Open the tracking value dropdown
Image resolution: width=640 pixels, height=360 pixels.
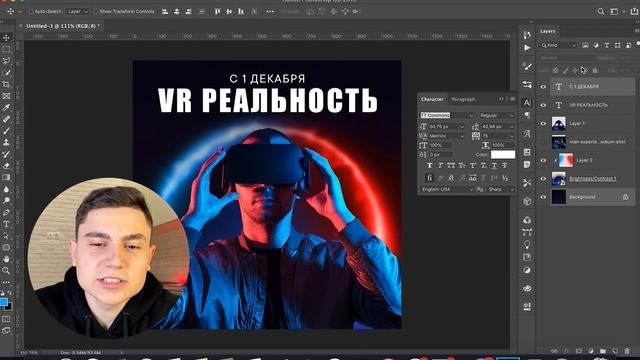[x=512, y=136]
